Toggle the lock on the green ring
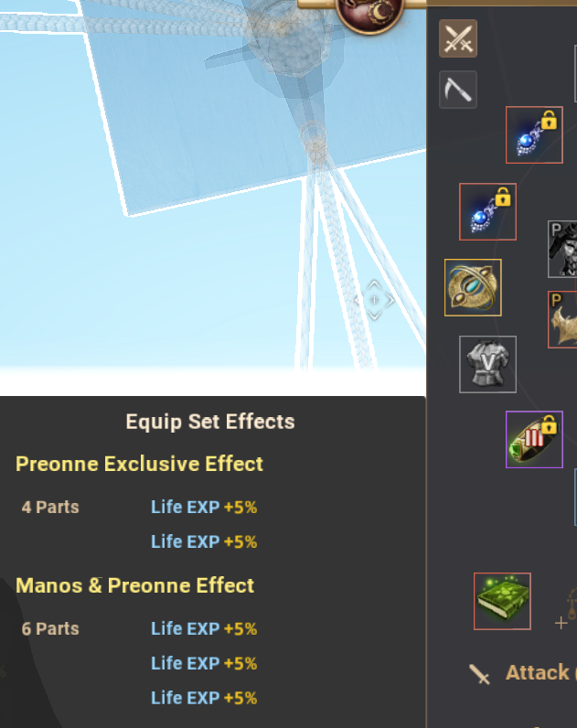Image resolution: width=577 pixels, height=728 pixels. pyautogui.click(x=549, y=424)
